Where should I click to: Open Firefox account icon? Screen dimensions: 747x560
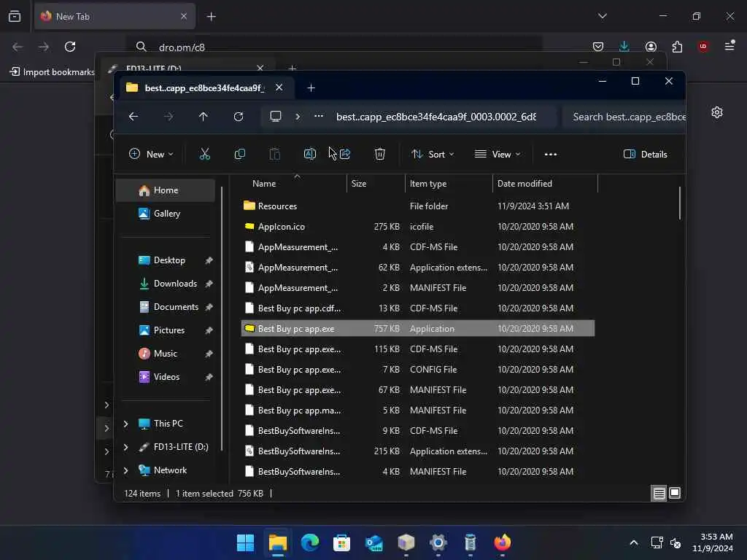click(x=651, y=46)
